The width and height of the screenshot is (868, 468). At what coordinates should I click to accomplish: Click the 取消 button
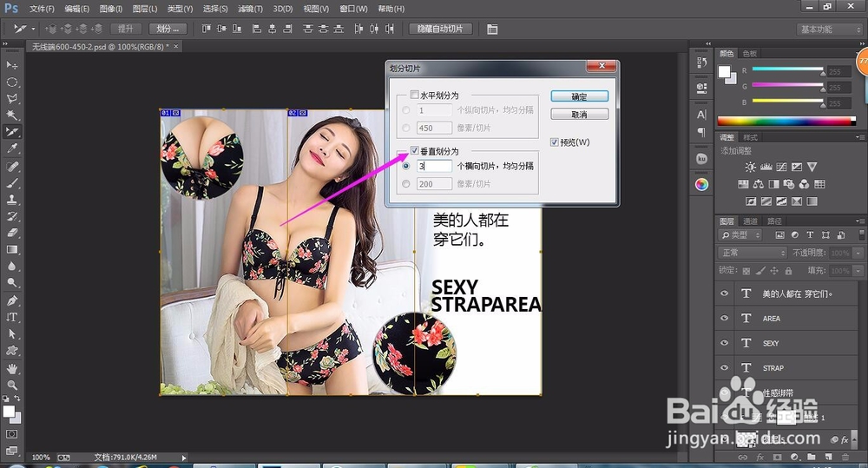(x=579, y=114)
